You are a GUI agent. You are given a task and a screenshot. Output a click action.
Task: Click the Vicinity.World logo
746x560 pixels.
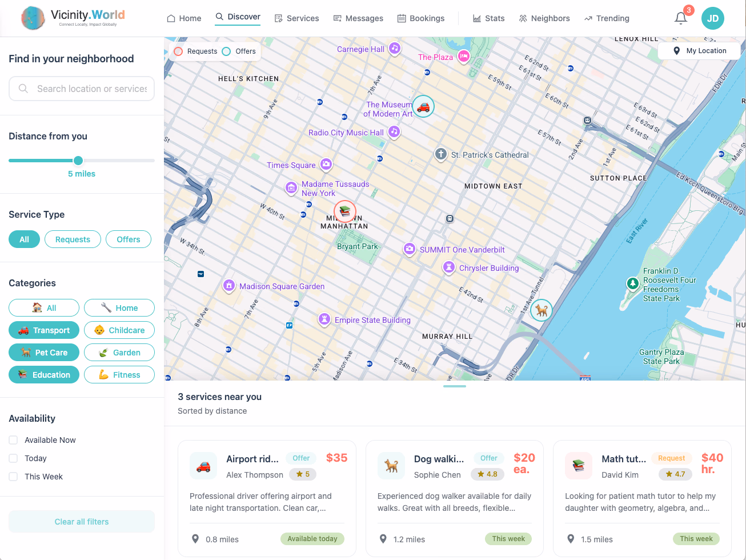point(73,18)
